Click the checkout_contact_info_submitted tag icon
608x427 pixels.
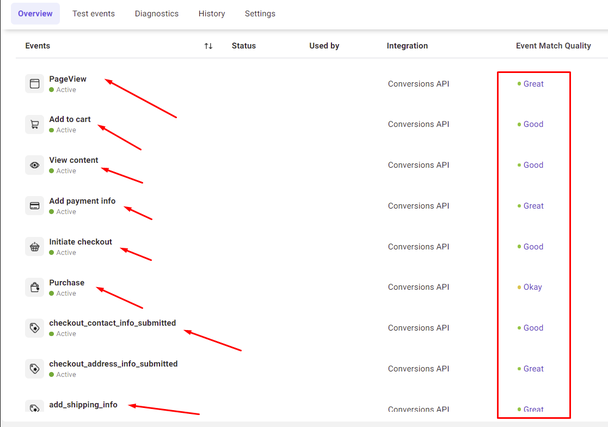click(35, 328)
